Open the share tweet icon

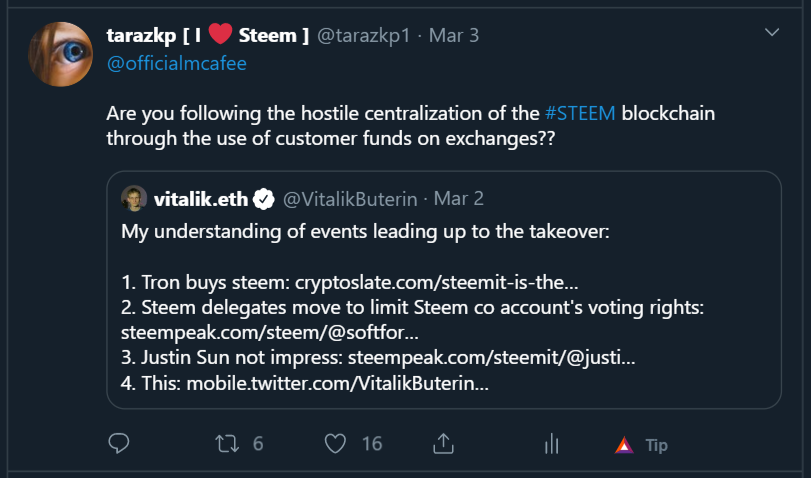click(x=444, y=443)
